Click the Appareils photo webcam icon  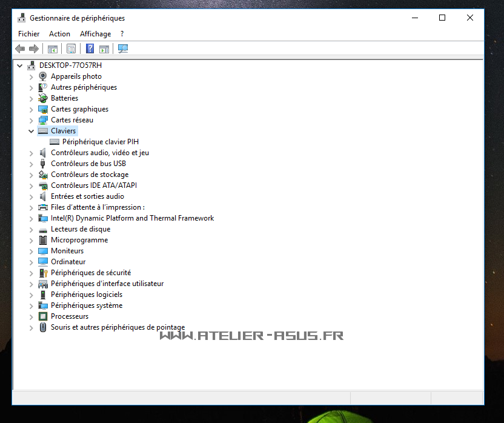43,76
